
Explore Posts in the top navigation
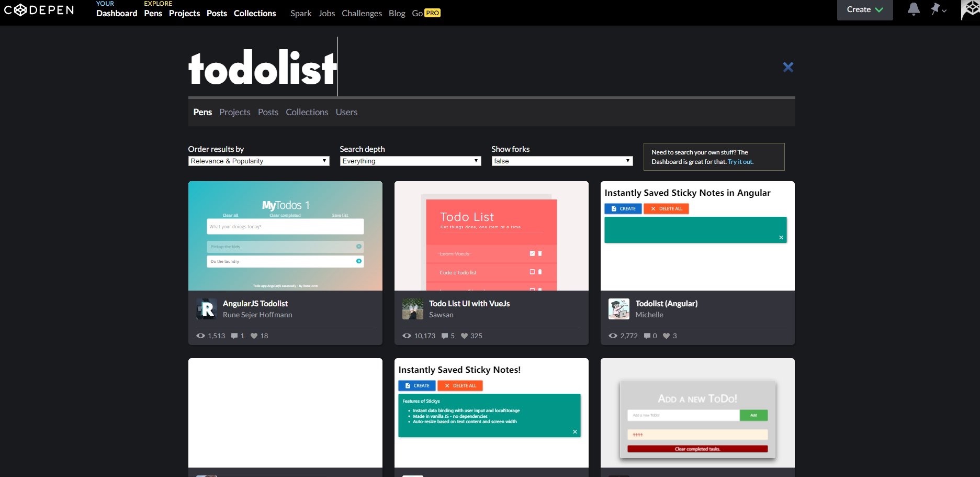point(217,13)
